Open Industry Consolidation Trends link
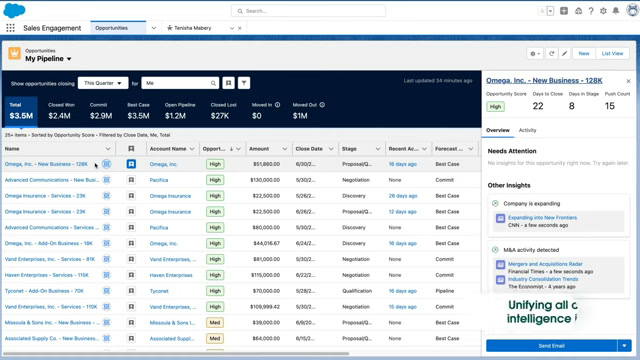The height and width of the screenshot is (360, 640). coord(543,279)
